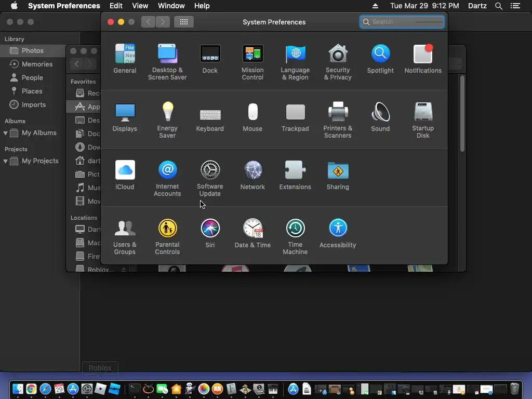Collapse My Albums in Photos sidebar
The image size is (532, 399).
pos(5,133)
